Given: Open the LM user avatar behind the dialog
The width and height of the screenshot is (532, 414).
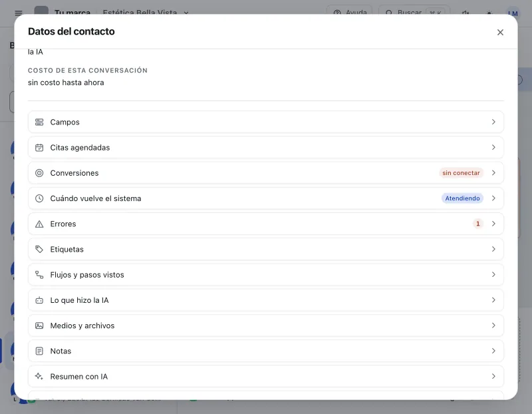Looking at the screenshot, I should coord(513,13).
